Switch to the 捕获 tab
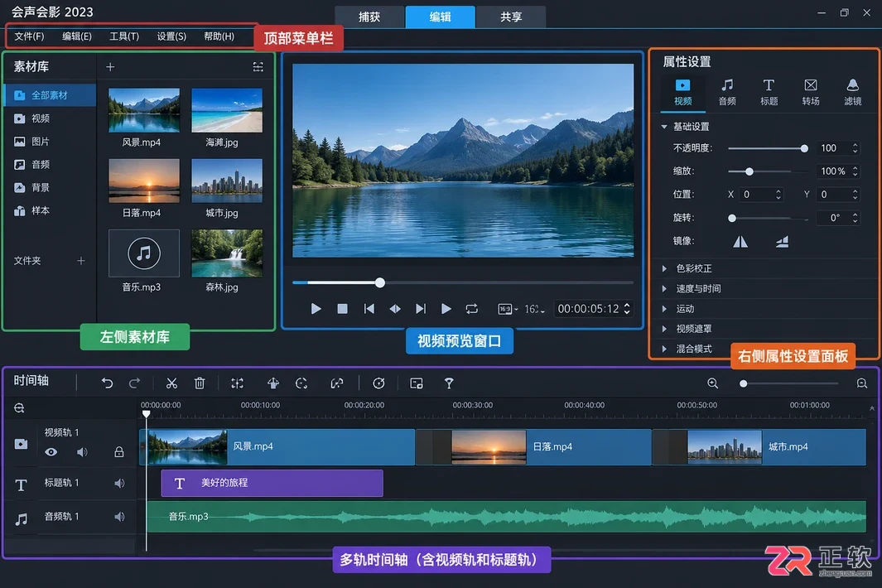 coord(369,17)
